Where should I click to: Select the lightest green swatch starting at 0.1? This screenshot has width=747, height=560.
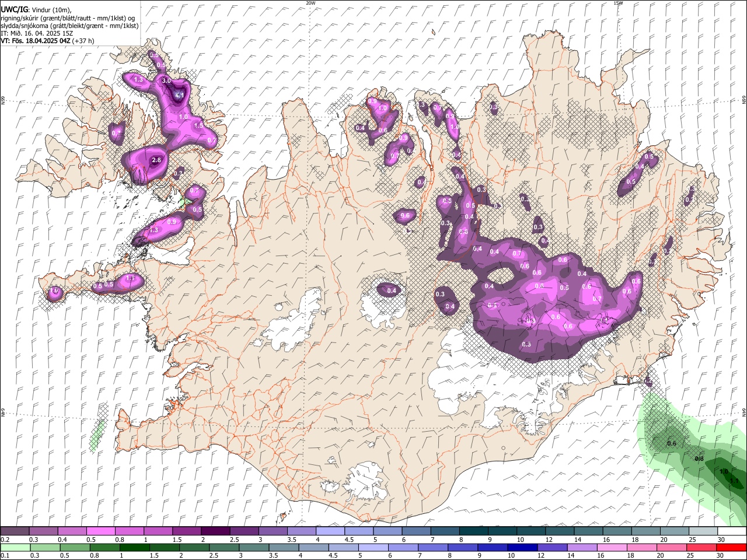tap(16, 547)
